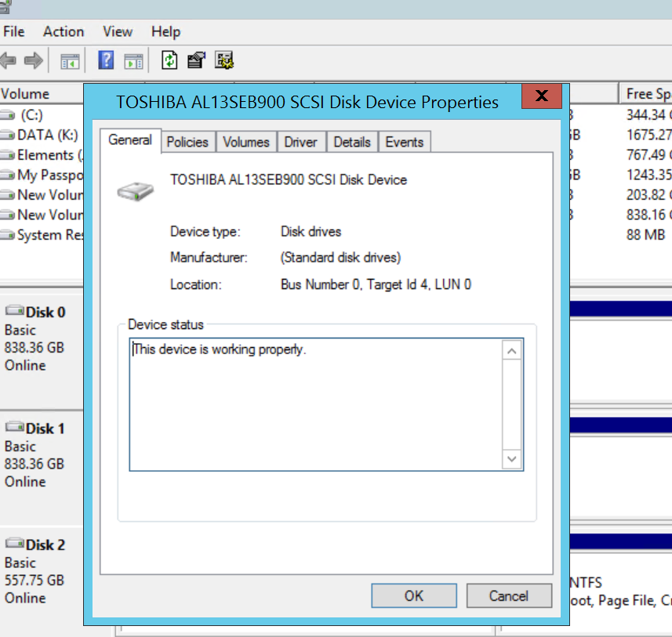Open the Driver tab
672x637 pixels.
[300, 142]
